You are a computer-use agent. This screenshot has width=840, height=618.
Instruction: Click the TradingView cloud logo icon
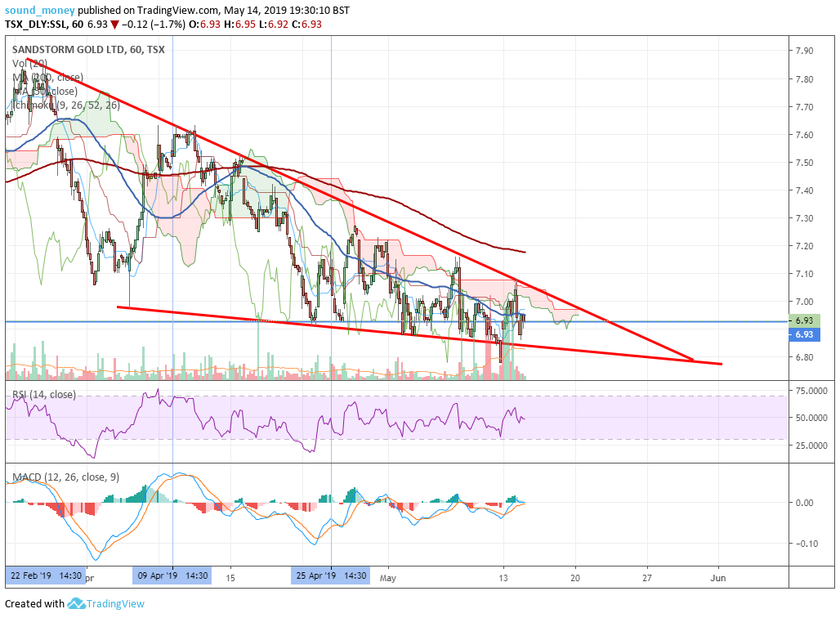[x=76, y=603]
